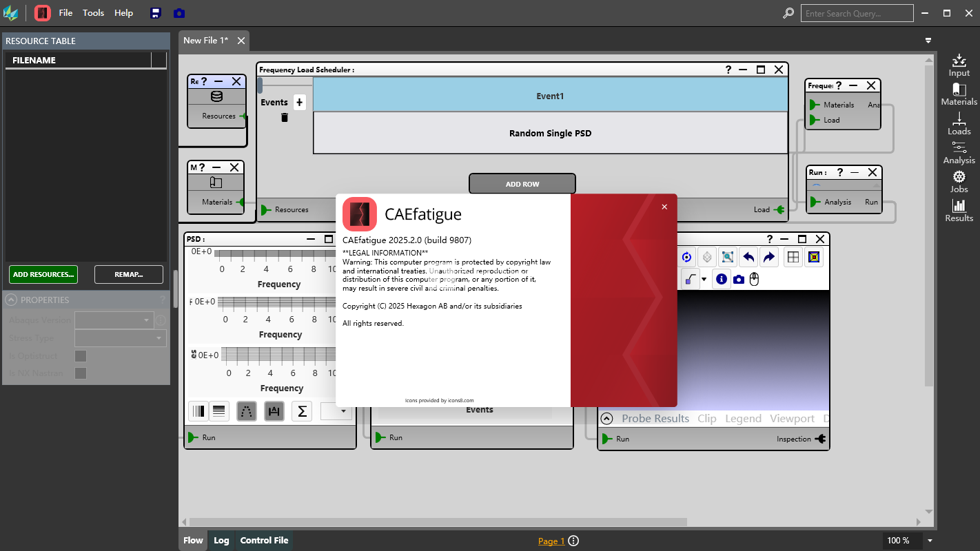Open the Stress Type dropdown
The height and width of the screenshot is (551, 980).
[121, 338]
